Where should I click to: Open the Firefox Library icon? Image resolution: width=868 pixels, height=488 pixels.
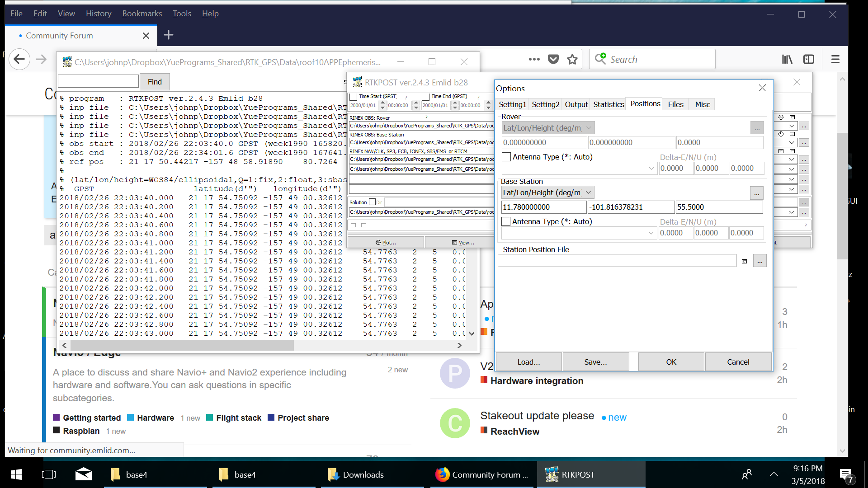point(787,59)
